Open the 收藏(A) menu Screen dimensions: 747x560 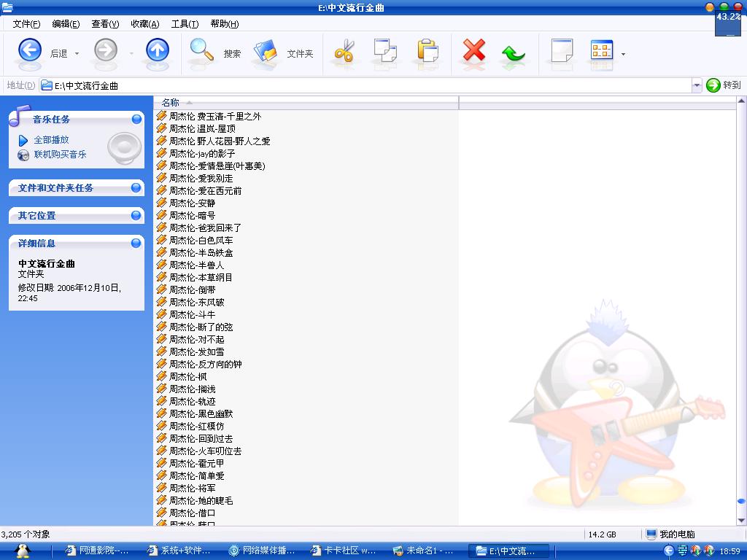tap(145, 24)
